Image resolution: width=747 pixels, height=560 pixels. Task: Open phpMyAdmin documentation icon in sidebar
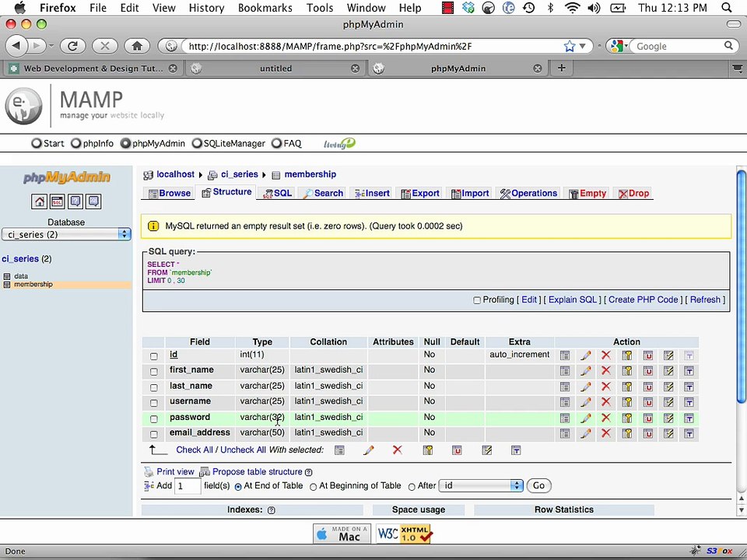pos(75,201)
